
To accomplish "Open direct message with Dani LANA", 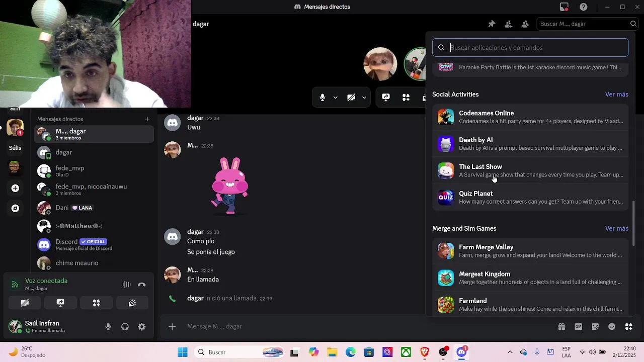I will [94, 208].
